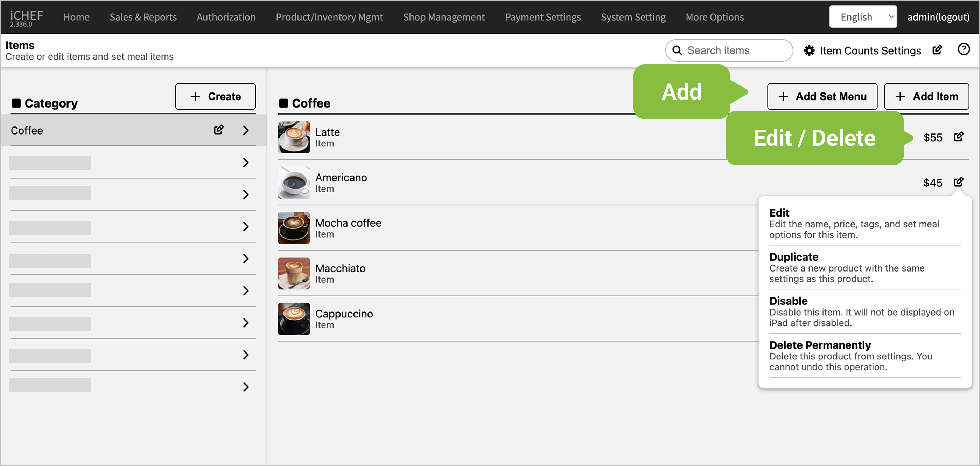Click the Cappuccino item thumbnail
Viewport: 980px width, 466px height.
click(294, 318)
